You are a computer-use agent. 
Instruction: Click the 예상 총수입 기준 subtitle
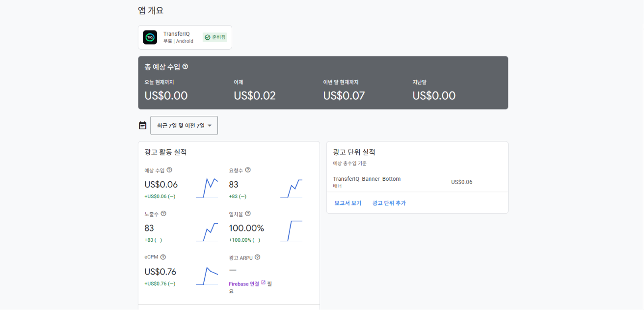(349, 163)
